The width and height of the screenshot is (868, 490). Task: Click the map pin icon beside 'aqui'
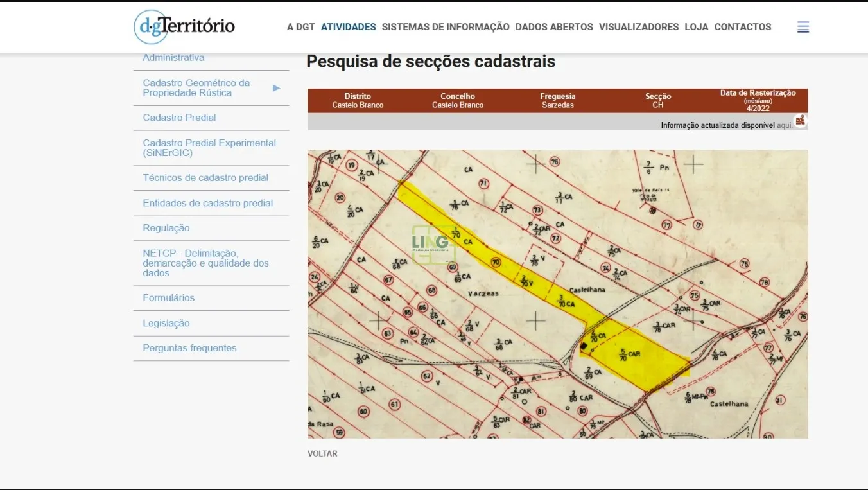800,120
